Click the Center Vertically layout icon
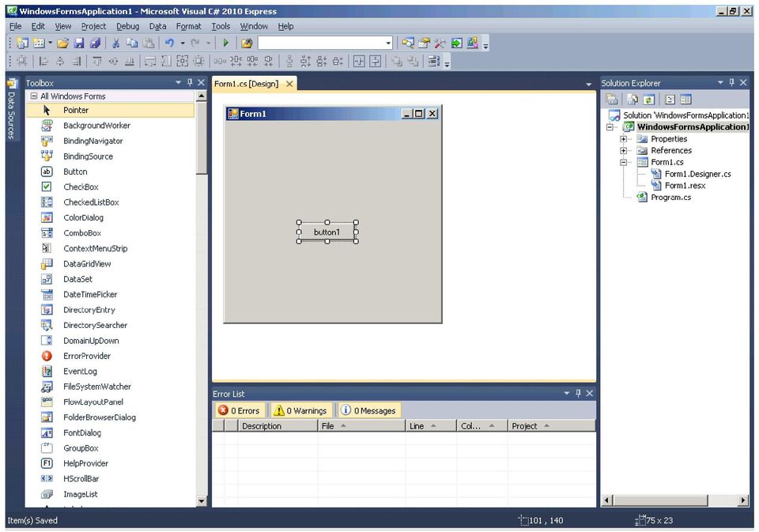This screenshot has width=759, height=532. click(x=375, y=61)
